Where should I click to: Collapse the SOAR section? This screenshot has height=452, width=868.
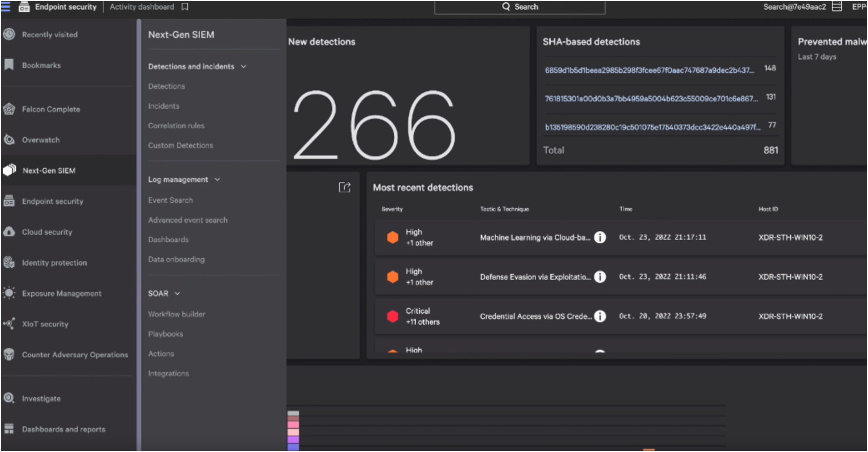tap(177, 293)
